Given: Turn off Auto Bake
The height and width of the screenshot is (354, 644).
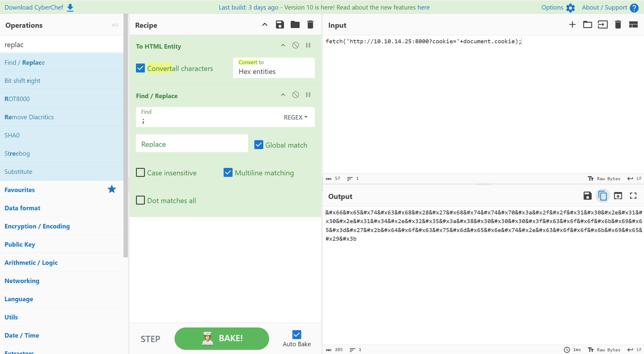Looking at the screenshot, I should click(x=296, y=335).
